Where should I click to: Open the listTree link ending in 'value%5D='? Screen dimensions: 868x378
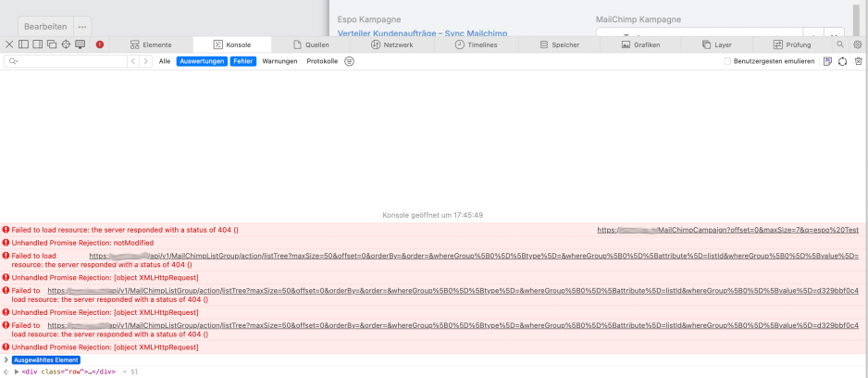coord(474,256)
